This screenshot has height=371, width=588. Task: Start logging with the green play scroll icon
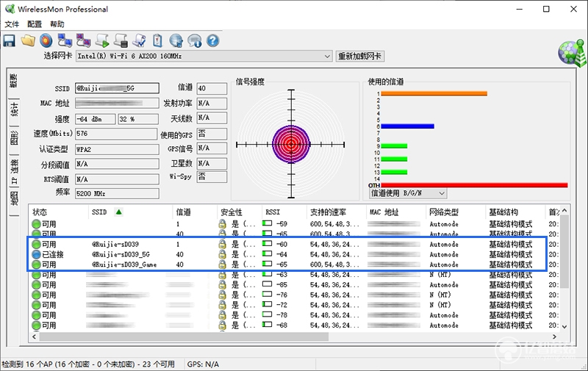102,40
